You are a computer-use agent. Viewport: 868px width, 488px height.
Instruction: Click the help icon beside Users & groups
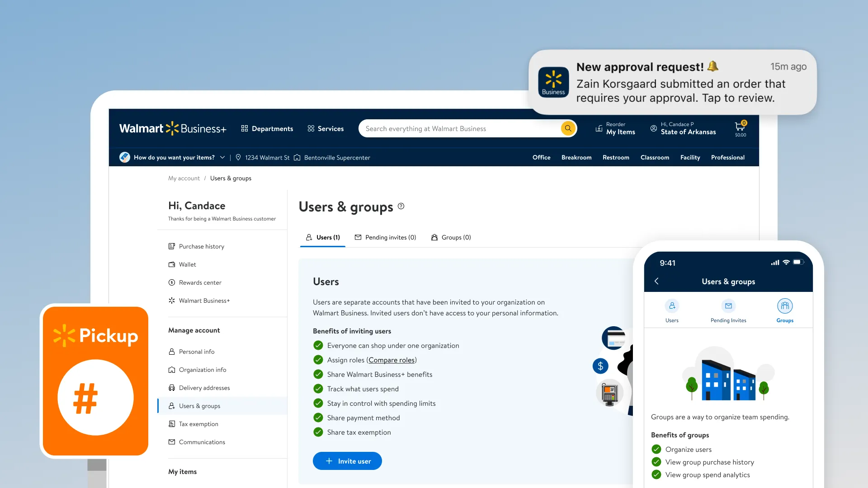click(401, 206)
